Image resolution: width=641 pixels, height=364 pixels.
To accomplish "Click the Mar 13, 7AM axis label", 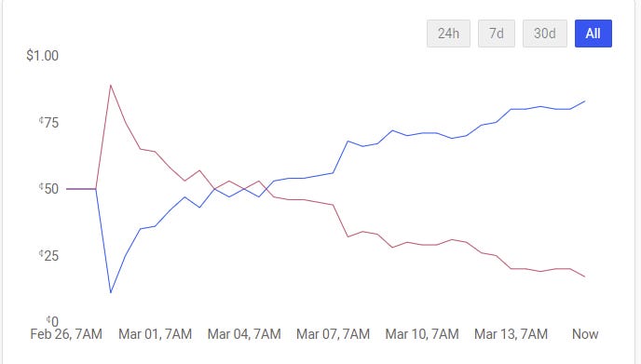I will (x=511, y=334).
